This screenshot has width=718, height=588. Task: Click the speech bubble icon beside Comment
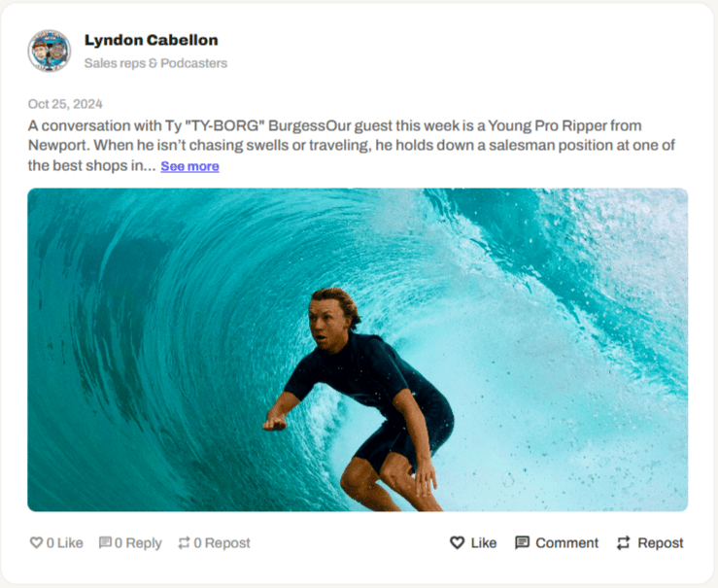[x=522, y=542]
